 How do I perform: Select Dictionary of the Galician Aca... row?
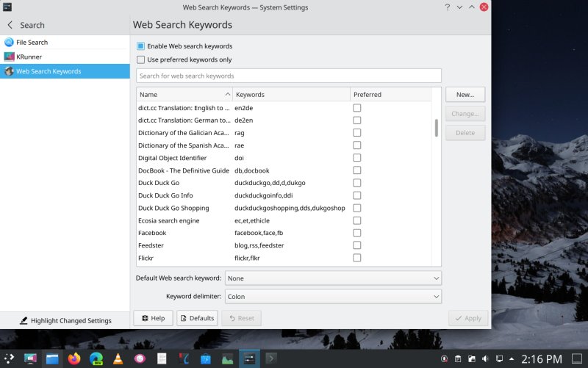[x=284, y=133]
